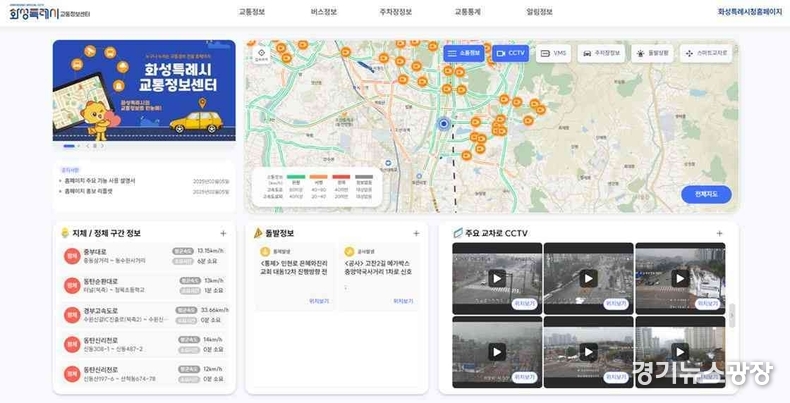Click 위치보기 on the <통제> incident card
Screen dimensions: 790x403
(318, 301)
